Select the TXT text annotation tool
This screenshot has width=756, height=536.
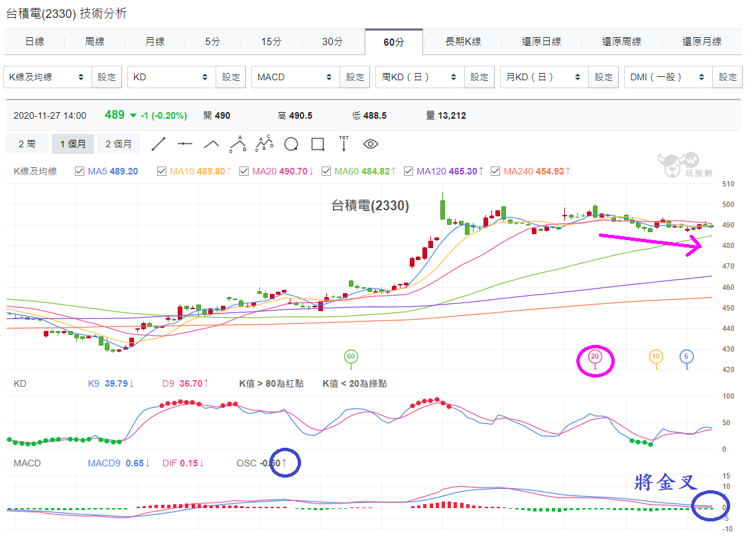(344, 144)
